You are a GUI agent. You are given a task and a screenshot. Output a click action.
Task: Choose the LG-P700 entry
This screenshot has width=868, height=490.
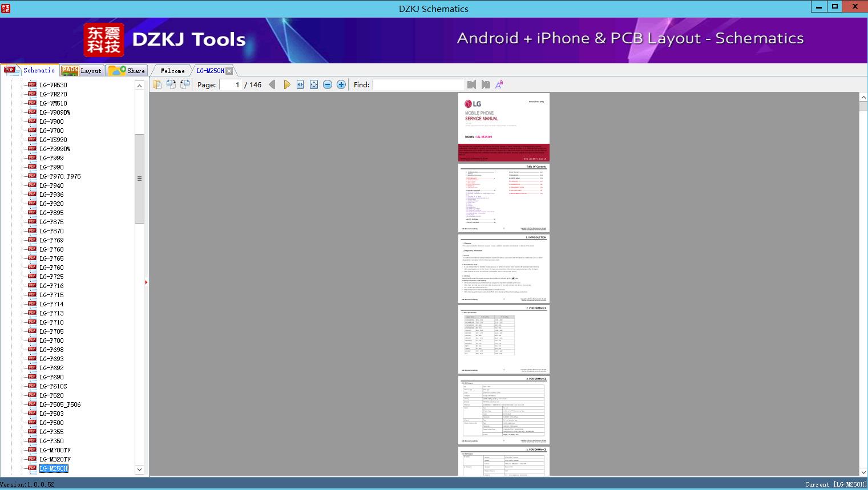pos(51,341)
